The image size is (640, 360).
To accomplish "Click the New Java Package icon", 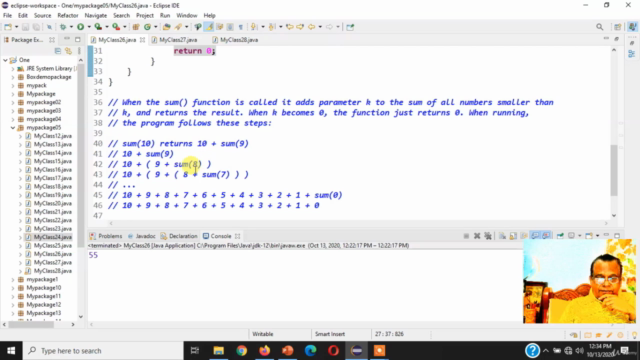I will tap(136, 27).
